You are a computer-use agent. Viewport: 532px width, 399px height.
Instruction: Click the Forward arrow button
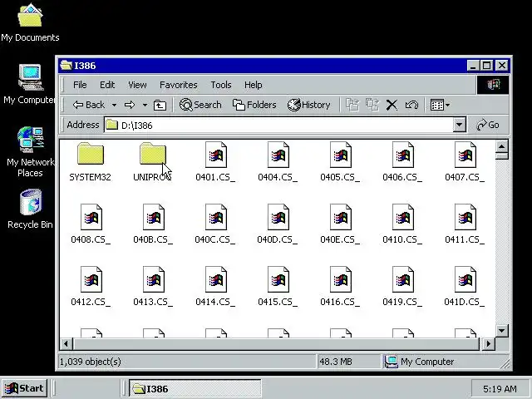(130, 106)
